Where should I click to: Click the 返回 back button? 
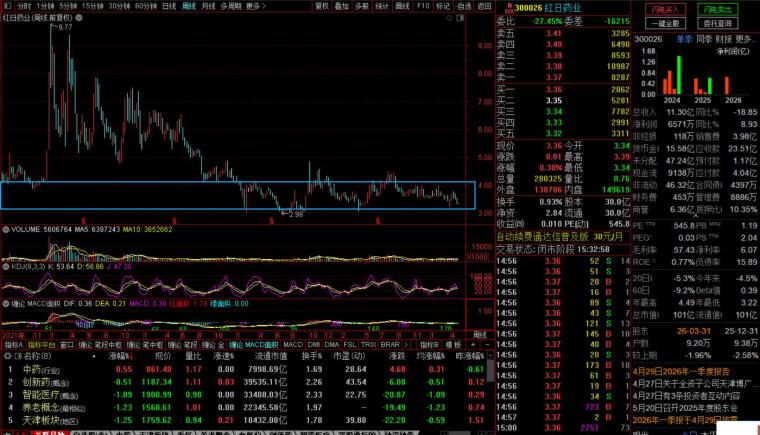tap(484, 6)
